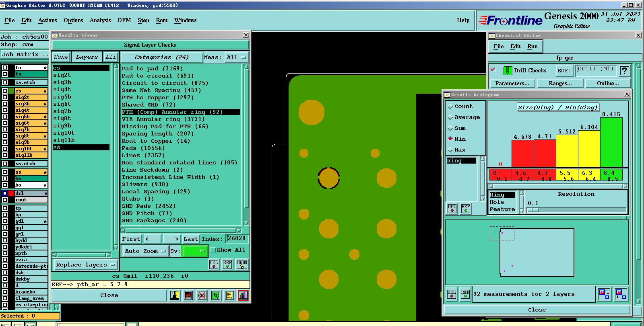Viewport: 644px width, 326px height.
Task: Toggle the histogram bar chart icon
Action: click(243, 295)
